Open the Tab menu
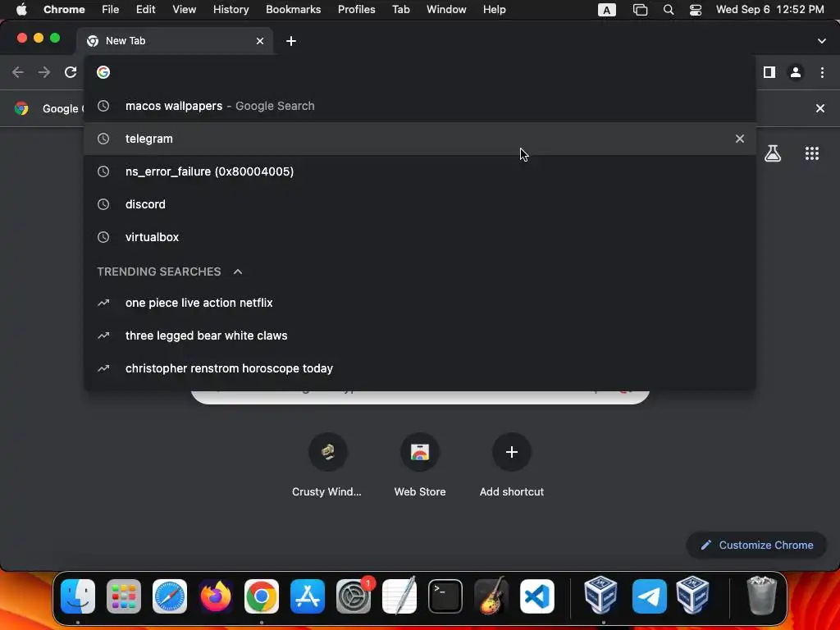The width and height of the screenshot is (840, 630). click(x=400, y=10)
